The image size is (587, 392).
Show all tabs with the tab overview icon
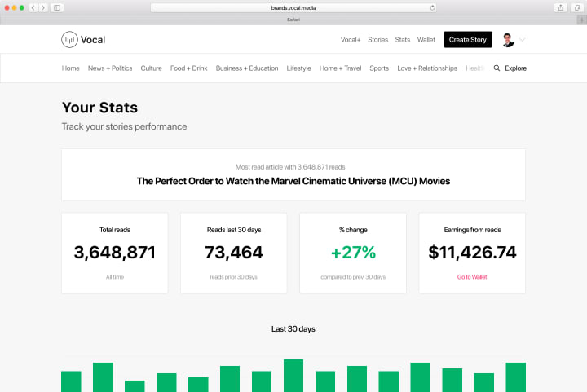tap(577, 7)
